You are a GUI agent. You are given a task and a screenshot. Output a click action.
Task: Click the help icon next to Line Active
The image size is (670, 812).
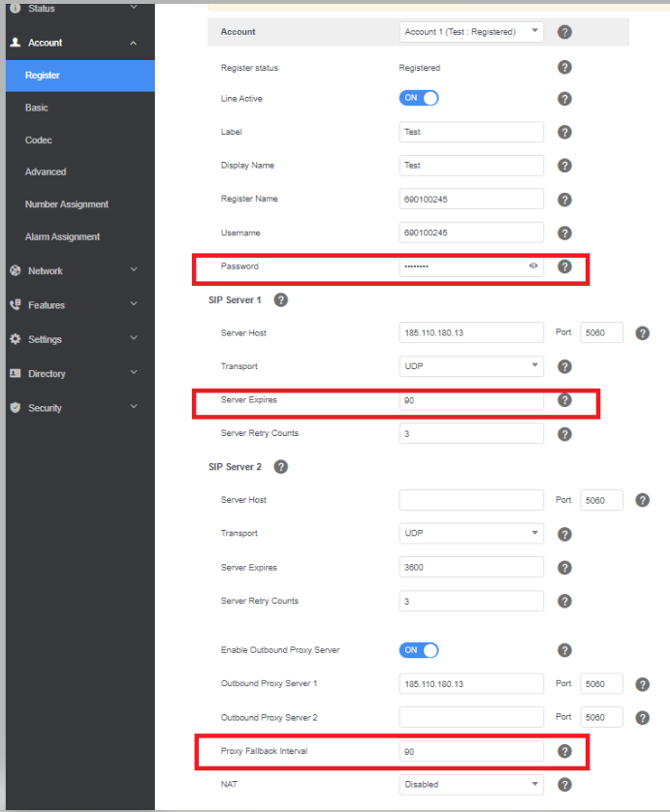(x=564, y=99)
